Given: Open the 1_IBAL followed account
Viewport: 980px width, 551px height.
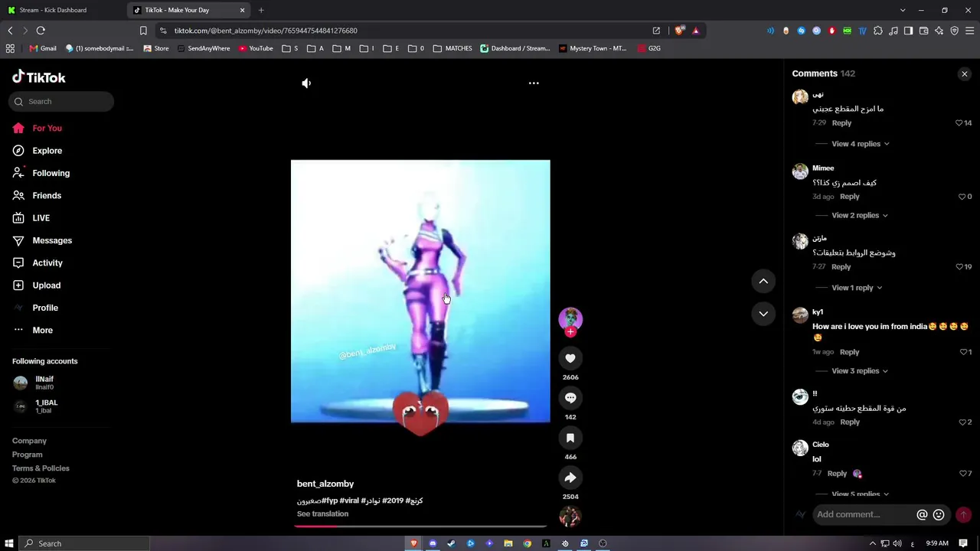Looking at the screenshot, I should tap(46, 406).
